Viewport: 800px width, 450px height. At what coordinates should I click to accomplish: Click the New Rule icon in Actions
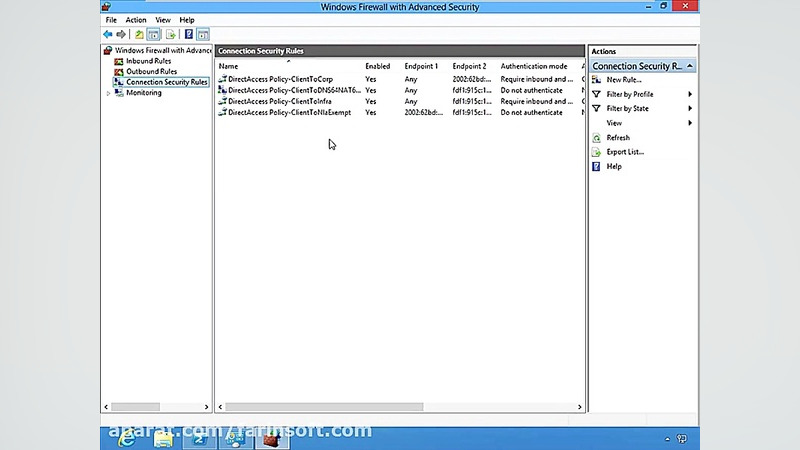click(x=596, y=80)
